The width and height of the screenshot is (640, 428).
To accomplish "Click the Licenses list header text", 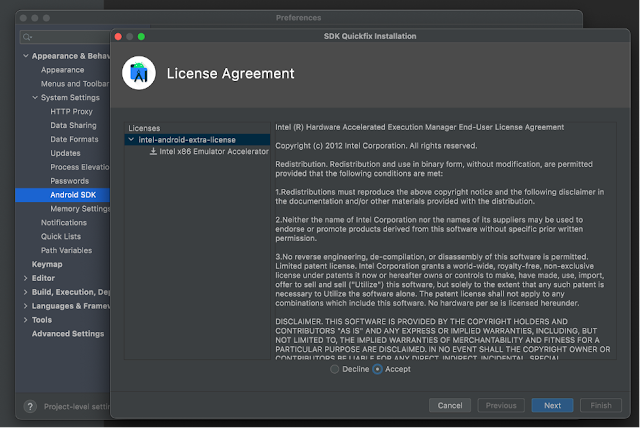I will coord(144,128).
